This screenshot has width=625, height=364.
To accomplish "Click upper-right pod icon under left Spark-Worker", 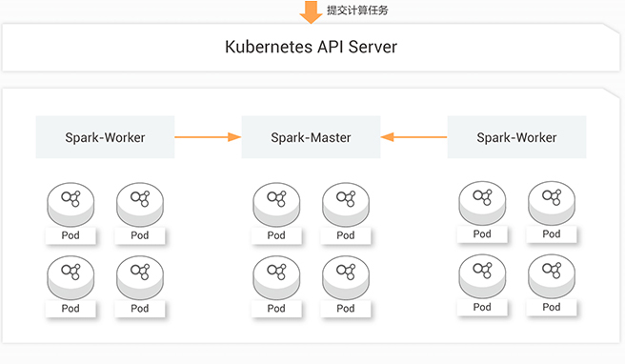I will click(x=140, y=205).
